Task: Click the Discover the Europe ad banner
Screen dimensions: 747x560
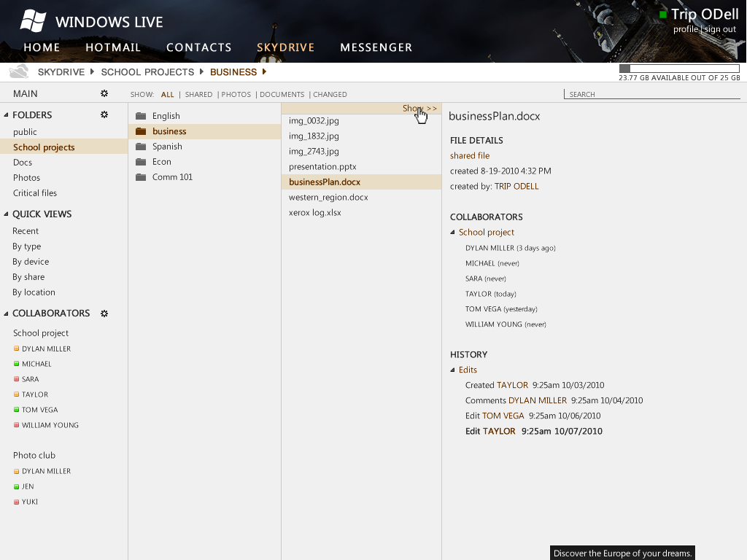Action: [622, 553]
